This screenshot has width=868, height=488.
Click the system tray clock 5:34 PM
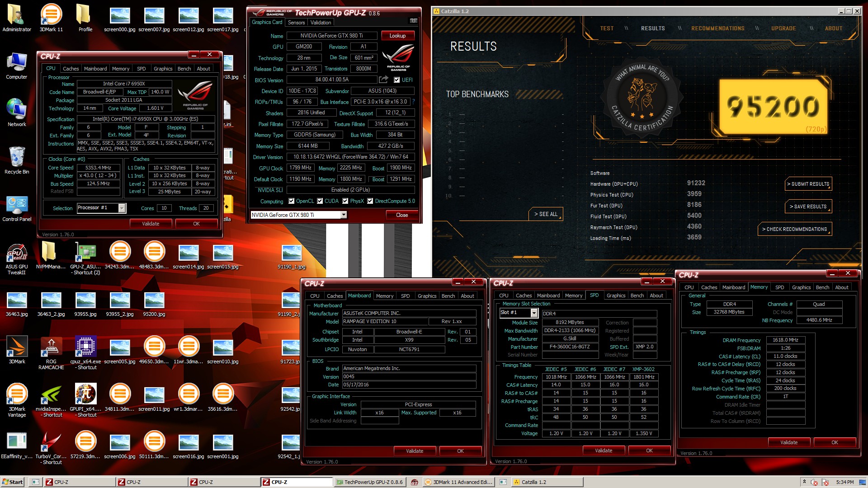click(x=845, y=482)
